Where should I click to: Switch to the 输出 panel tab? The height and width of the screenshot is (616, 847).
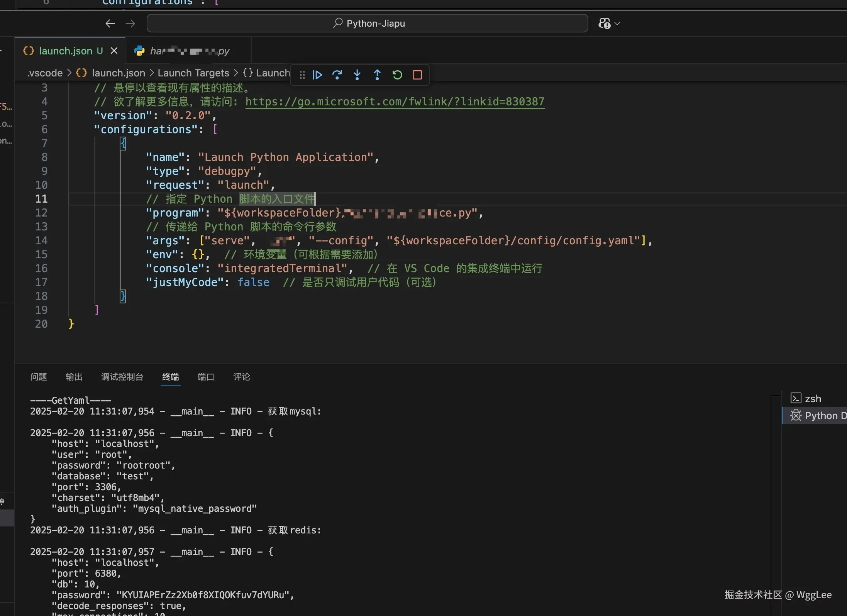tap(74, 377)
